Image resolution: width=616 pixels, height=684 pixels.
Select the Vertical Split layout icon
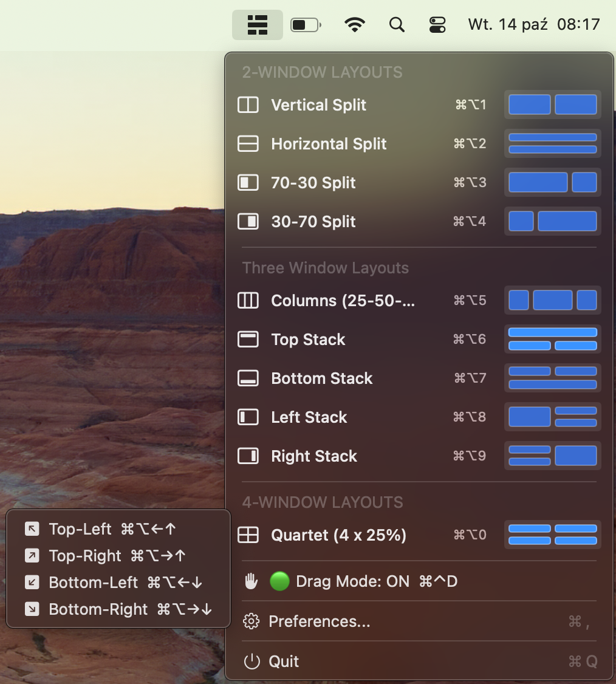point(248,104)
